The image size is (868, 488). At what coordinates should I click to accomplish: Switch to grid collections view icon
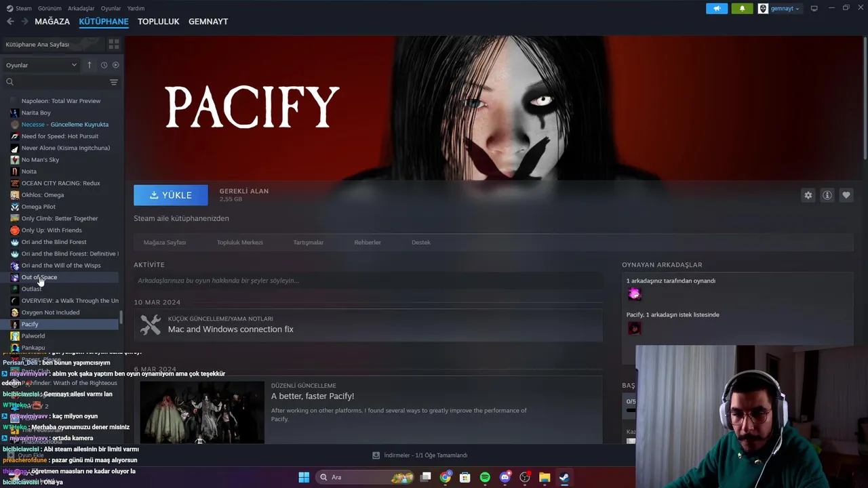(x=114, y=44)
